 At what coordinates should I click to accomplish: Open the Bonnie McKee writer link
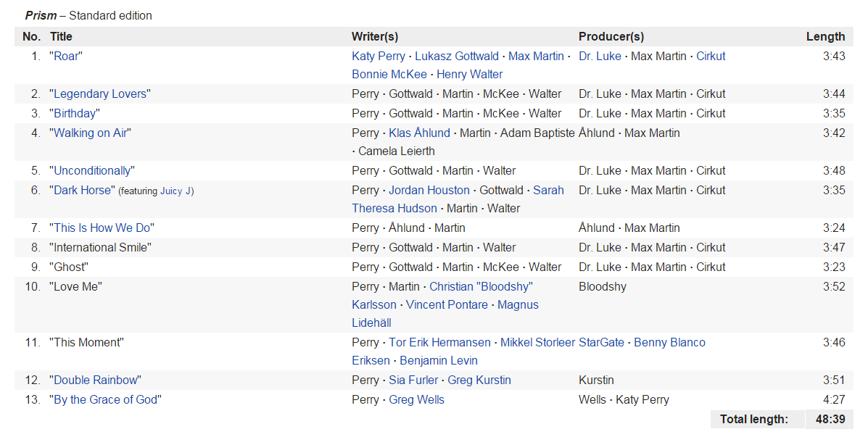point(389,74)
